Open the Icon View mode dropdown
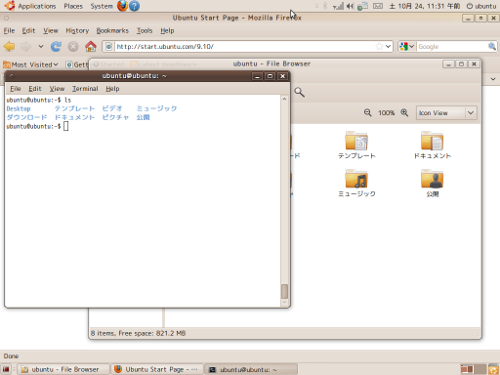 [x=446, y=113]
